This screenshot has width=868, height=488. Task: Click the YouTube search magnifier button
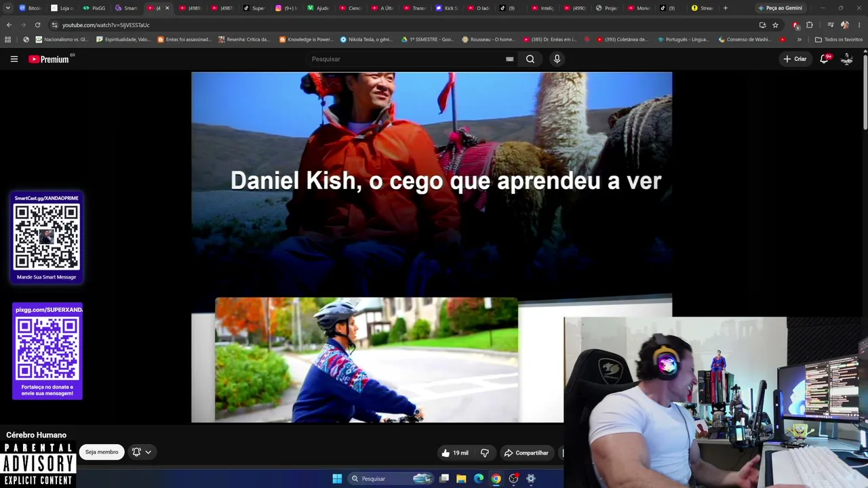coord(530,59)
